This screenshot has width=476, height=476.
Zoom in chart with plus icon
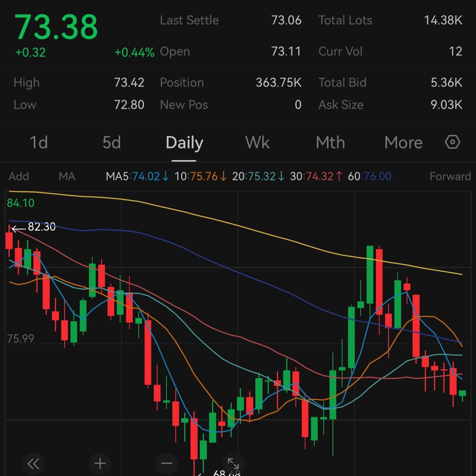point(100,463)
